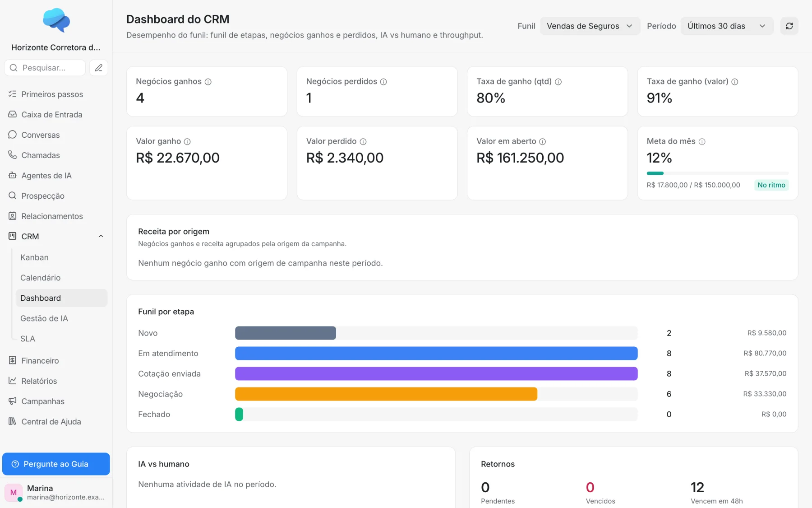The height and width of the screenshot is (508, 812).
Task: Click the chart icon for Relatórios
Action: tap(13, 381)
